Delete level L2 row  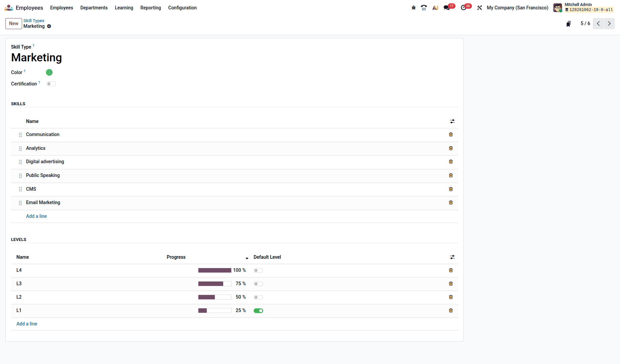pyautogui.click(x=451, y=297)
